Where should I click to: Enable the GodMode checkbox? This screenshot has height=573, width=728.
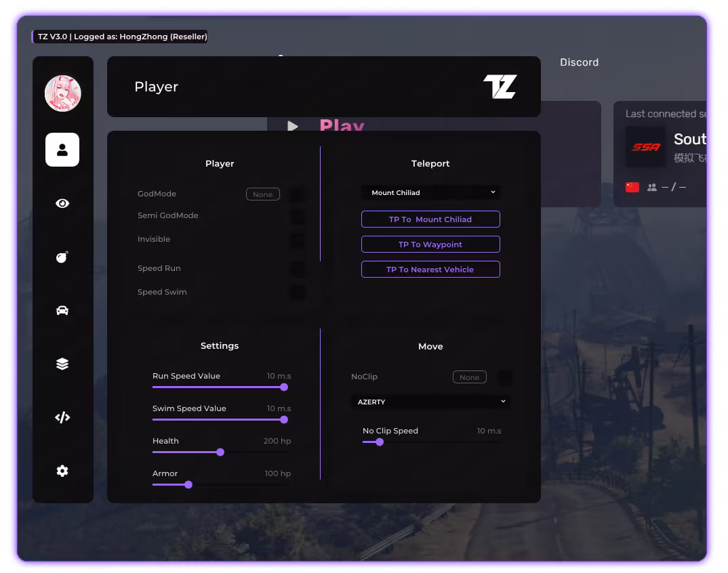pyautogui.click(x=297, y=195)
